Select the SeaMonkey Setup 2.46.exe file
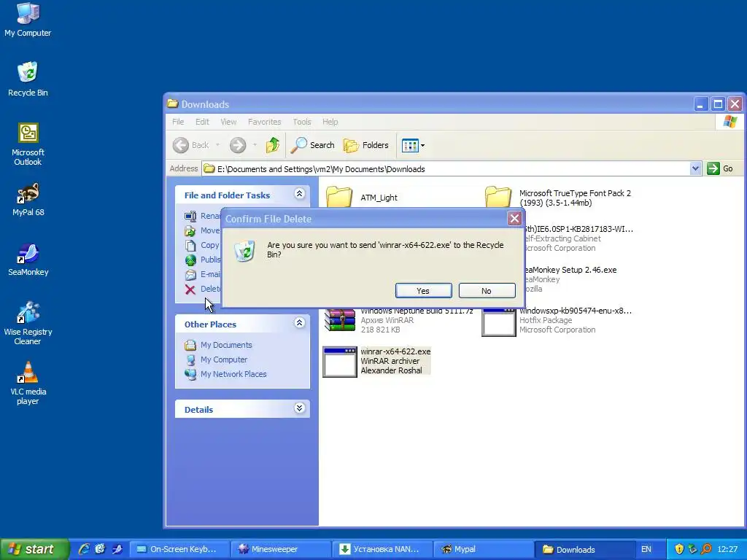This screenshot has width=747, height=560. pyautogui.click(x=570, y=270)
